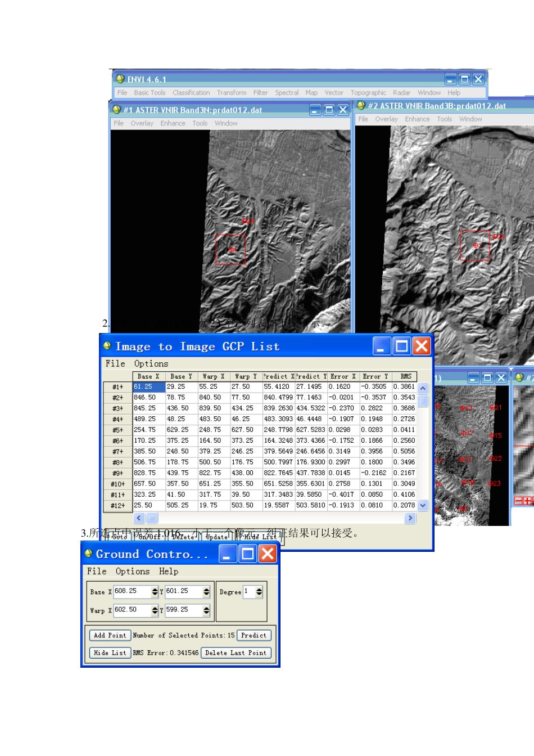Click the Ground Control window title icon

88,553
